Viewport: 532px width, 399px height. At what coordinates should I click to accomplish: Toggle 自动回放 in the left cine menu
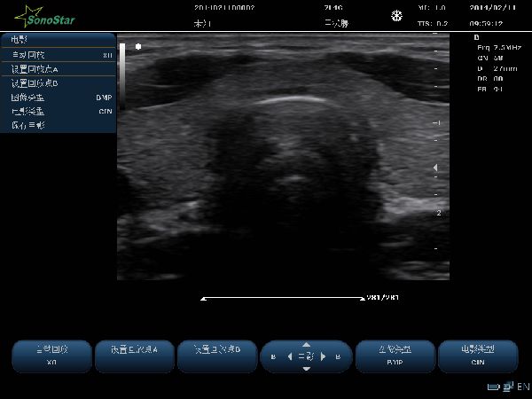[59, 55]
